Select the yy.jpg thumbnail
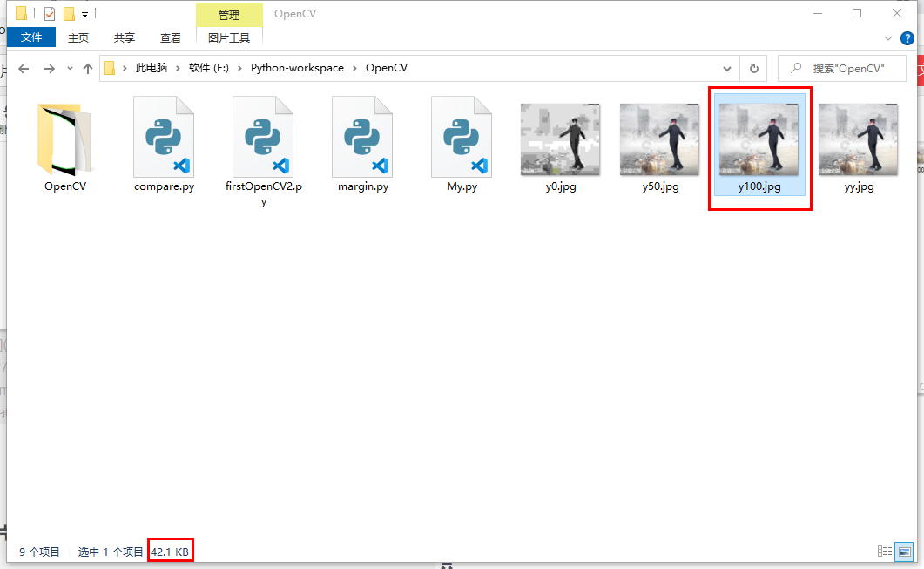 coord(858,139)
